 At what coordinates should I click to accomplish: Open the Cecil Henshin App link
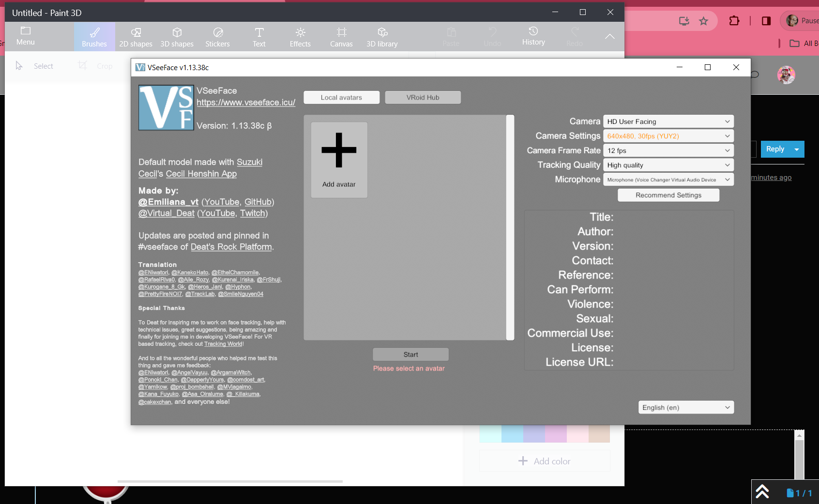click(201, 174)
